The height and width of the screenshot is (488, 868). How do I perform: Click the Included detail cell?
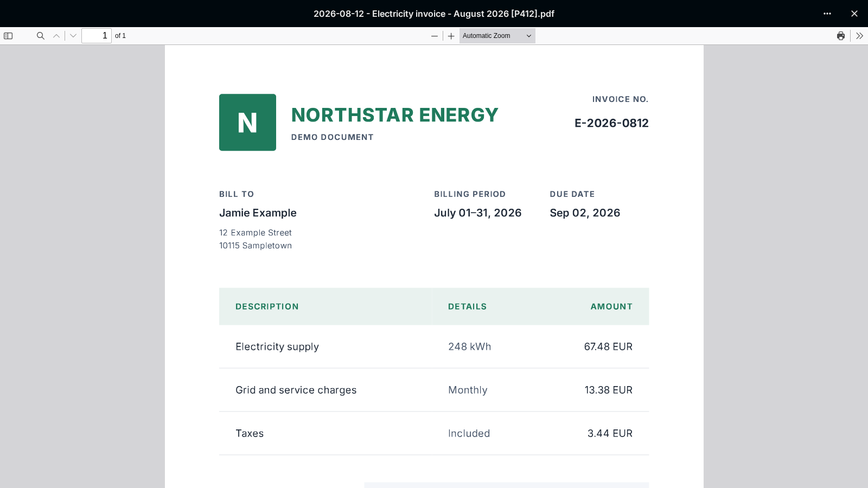tap(469, 433)
